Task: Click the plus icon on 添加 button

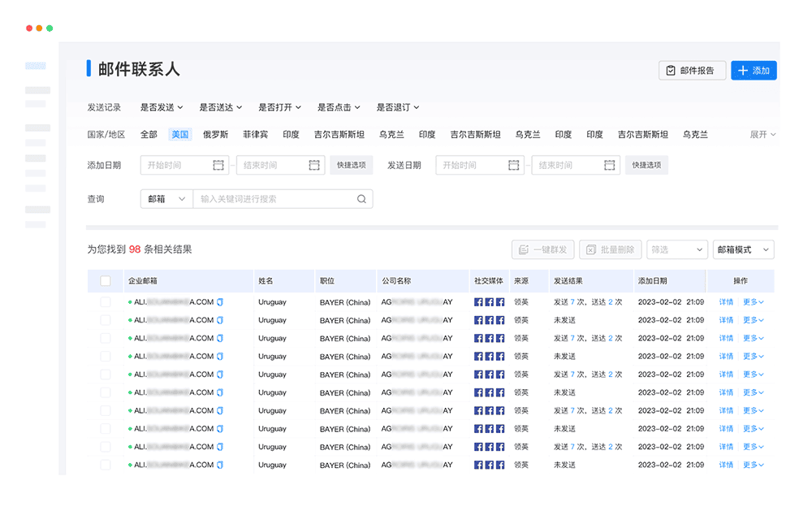Action: coord(743,71)
